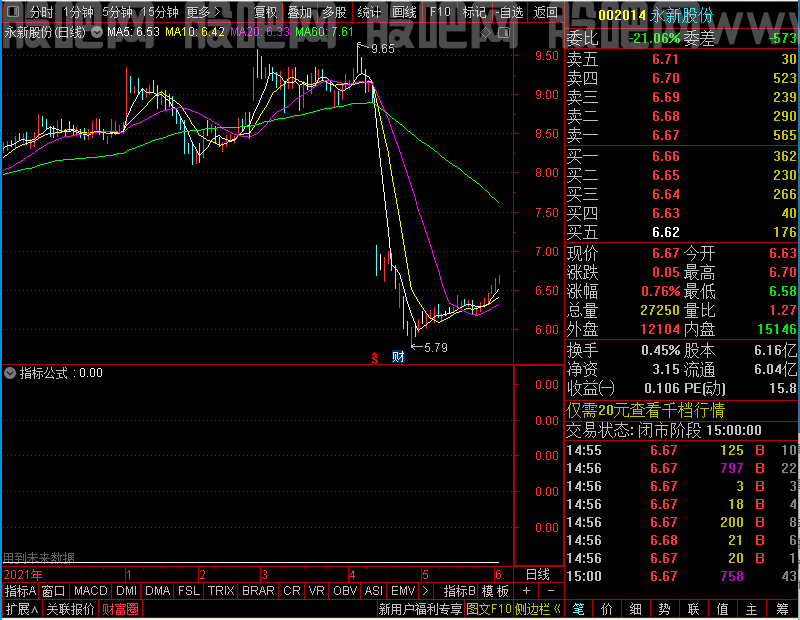Switch to 值 value tab
The width and height of the screenshot is (800, 620).
(723, 609)
